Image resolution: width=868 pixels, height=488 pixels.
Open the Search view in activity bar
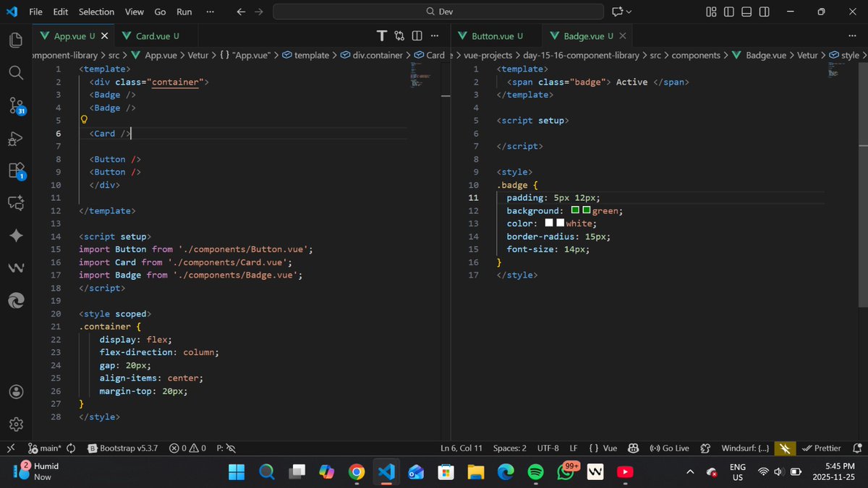pyautogui.click(x=16, y=72)
